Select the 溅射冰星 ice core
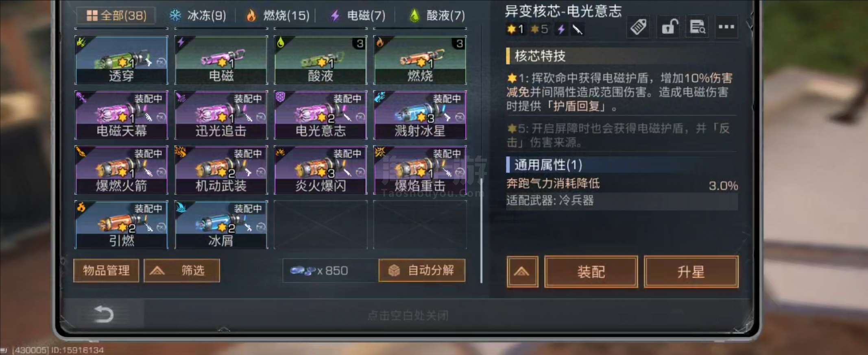 (x=420, y=115)
